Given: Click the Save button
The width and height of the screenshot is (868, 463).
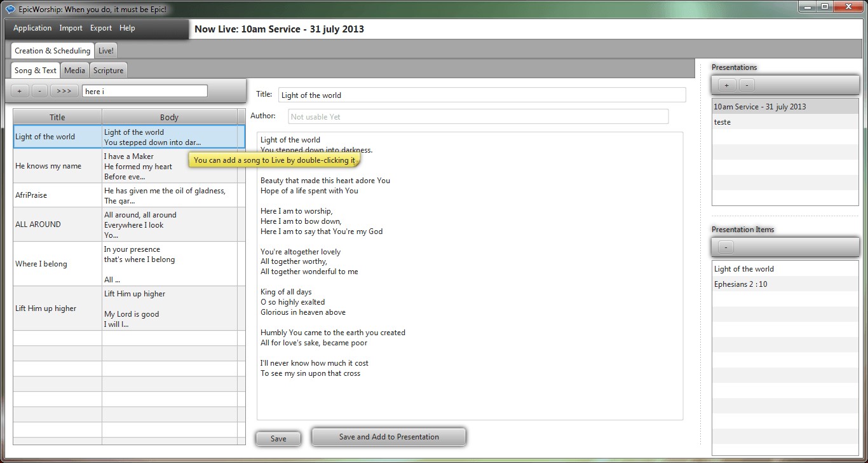Looking at the screenshot, I should pos(278,438).
